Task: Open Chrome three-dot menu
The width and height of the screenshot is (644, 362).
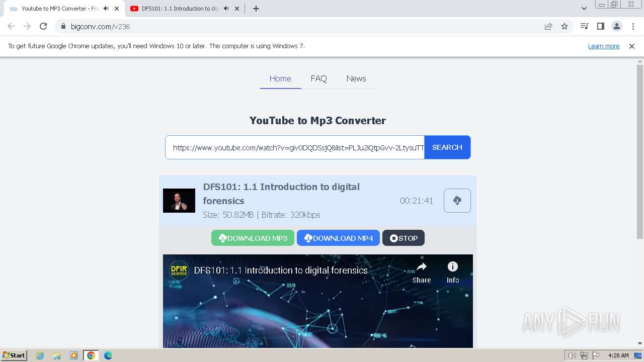Action: [633, 26]
